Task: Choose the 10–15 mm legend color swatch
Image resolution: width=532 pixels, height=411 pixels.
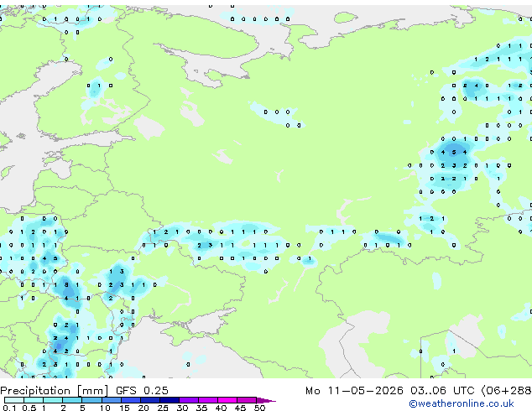Action: [x=112, y=400]
